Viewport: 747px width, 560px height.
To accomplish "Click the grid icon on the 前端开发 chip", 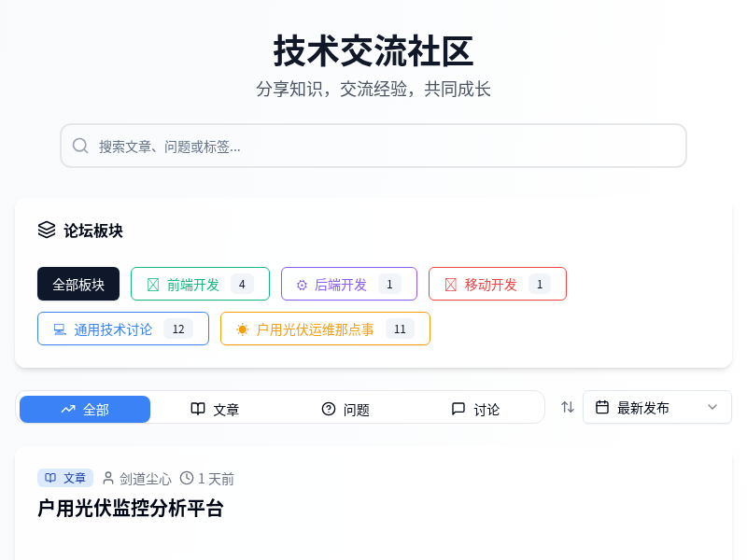I will 153,284.
